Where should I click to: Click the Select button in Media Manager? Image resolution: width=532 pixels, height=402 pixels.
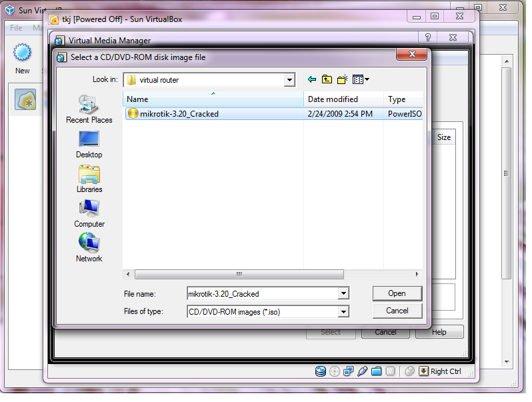tap(331, 333)
